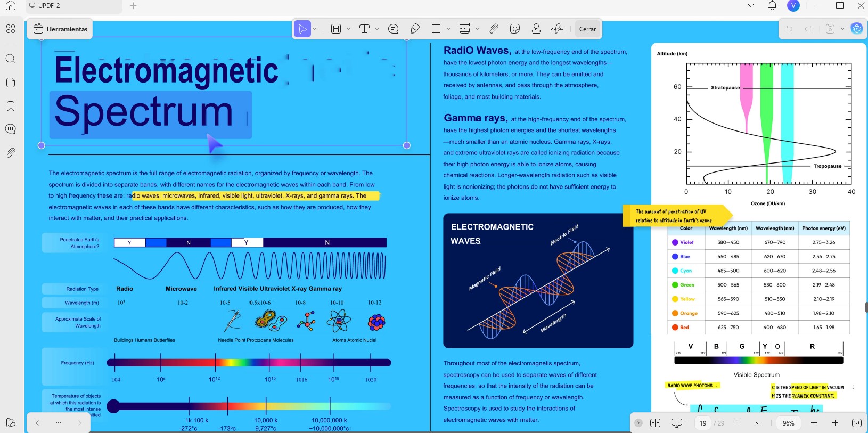This screenshot has height=433, width=868.
Task: Open the bookmarks panel in left sidebar
Action: point(11,106)
